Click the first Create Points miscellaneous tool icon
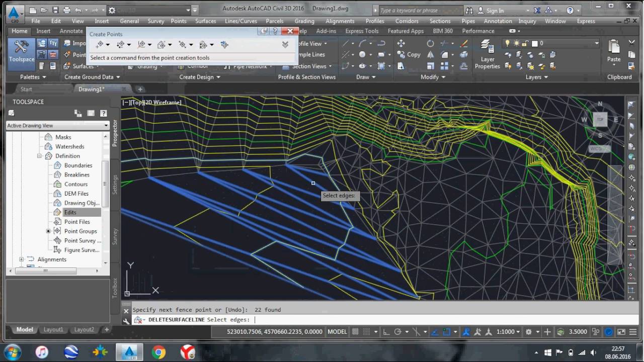The image size is (644, 362). 100,45
